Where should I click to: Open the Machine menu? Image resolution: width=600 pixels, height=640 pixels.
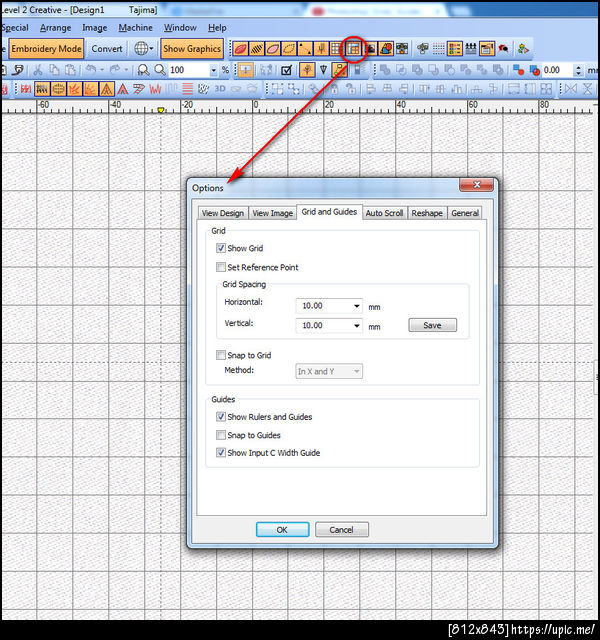click(x=136, y=28)
